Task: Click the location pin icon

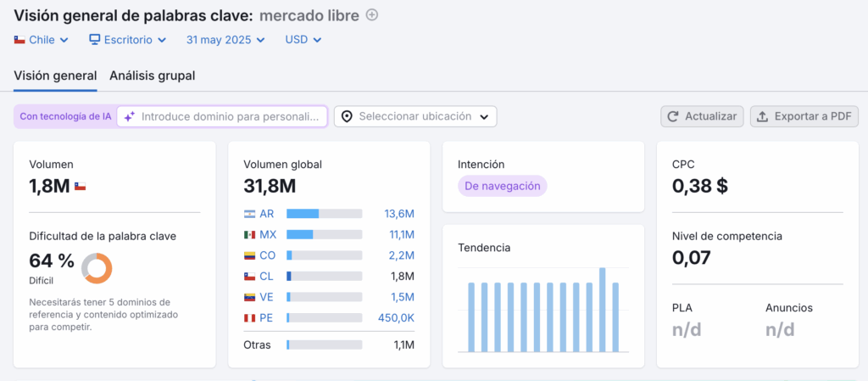Action: point(347,117)
